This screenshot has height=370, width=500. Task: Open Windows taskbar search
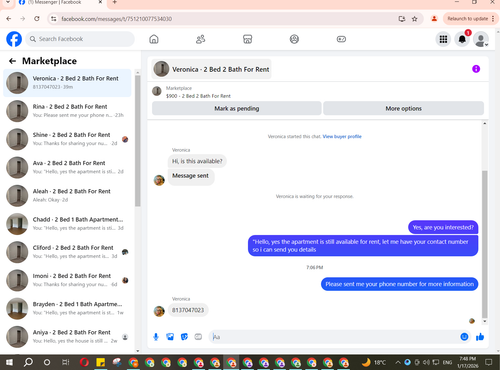28,362
